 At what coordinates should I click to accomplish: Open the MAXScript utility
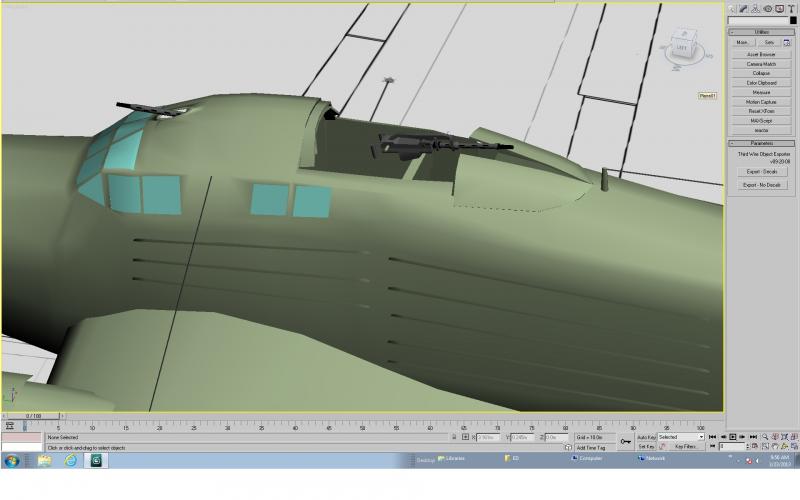pos(761,121)
